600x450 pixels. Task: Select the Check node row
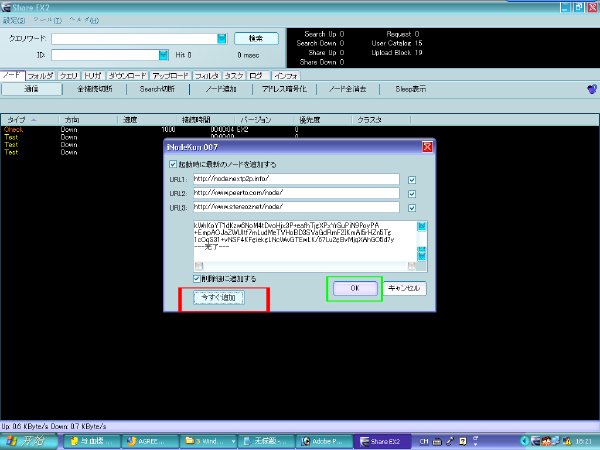click(x=300, y=130)
